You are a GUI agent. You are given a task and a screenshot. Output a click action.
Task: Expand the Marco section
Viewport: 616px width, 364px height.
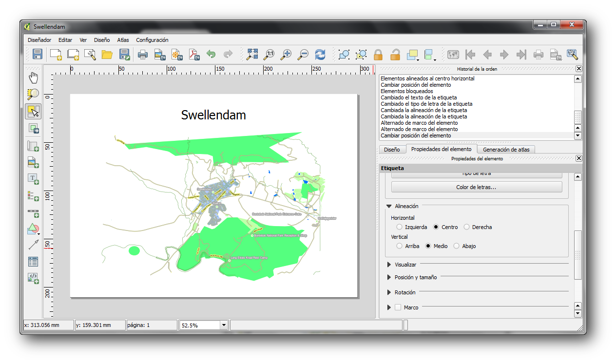point(389,307)
